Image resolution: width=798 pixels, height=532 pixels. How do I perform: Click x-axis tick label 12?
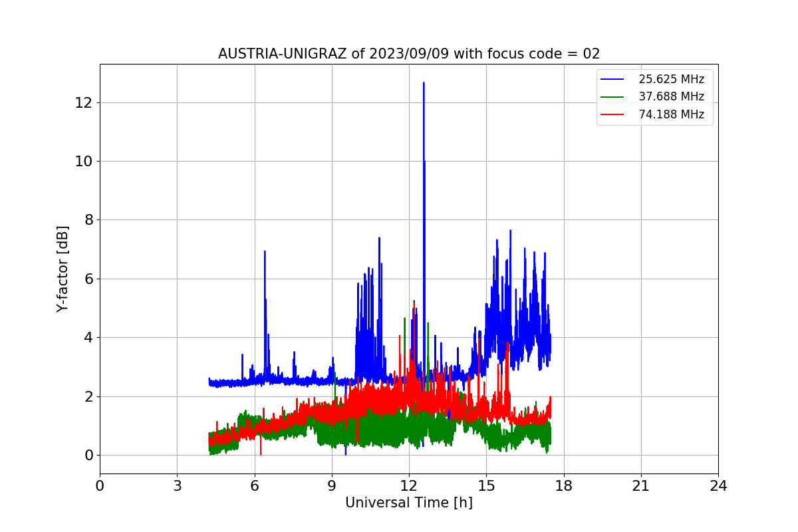(x=409, y=486)
